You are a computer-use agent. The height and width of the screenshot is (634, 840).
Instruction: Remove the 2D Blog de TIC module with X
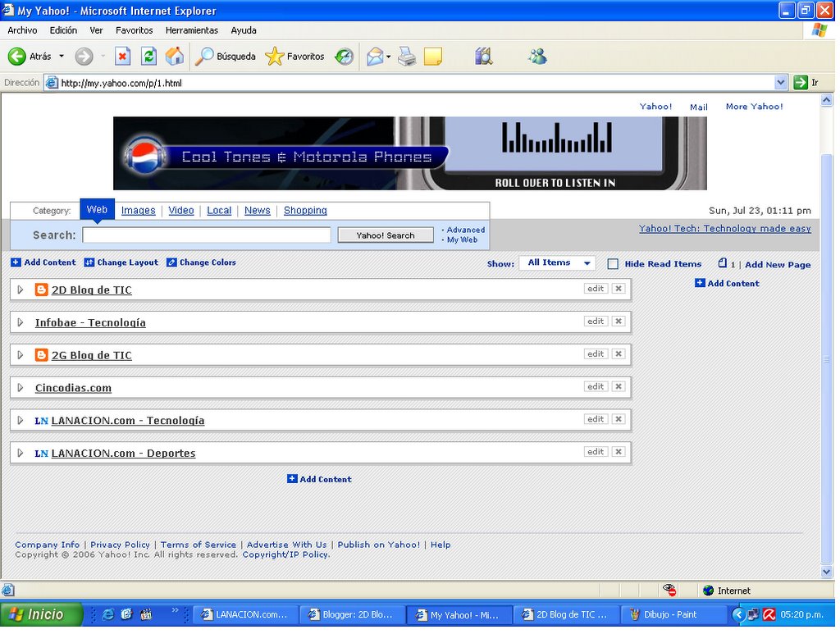coord(619,289)
